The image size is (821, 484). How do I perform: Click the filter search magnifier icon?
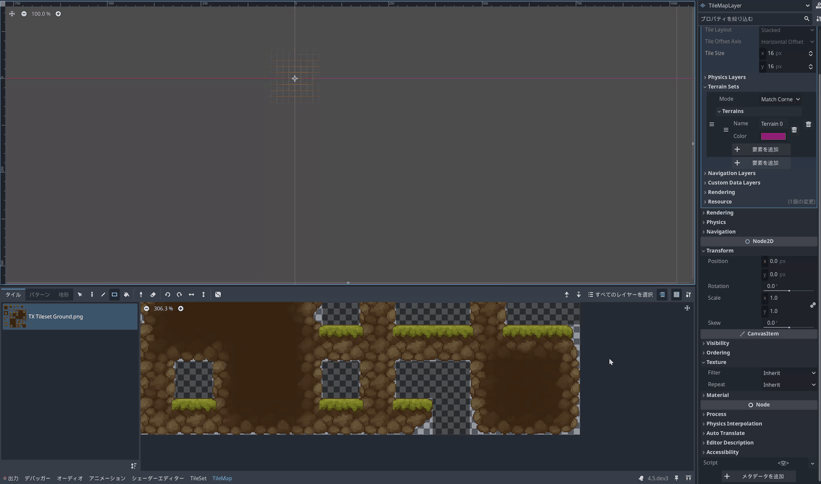click(807, 19)
